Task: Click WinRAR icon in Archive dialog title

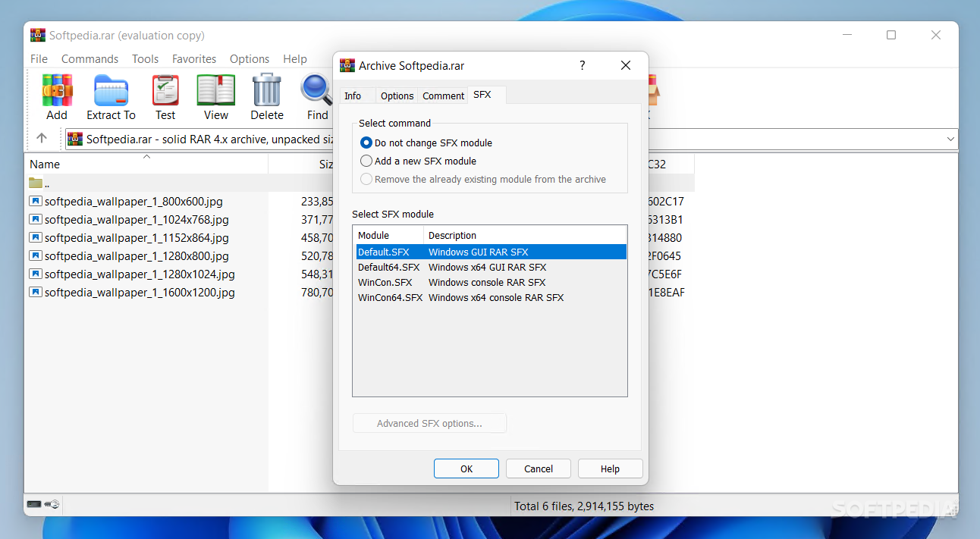Action: click(347, 65)
